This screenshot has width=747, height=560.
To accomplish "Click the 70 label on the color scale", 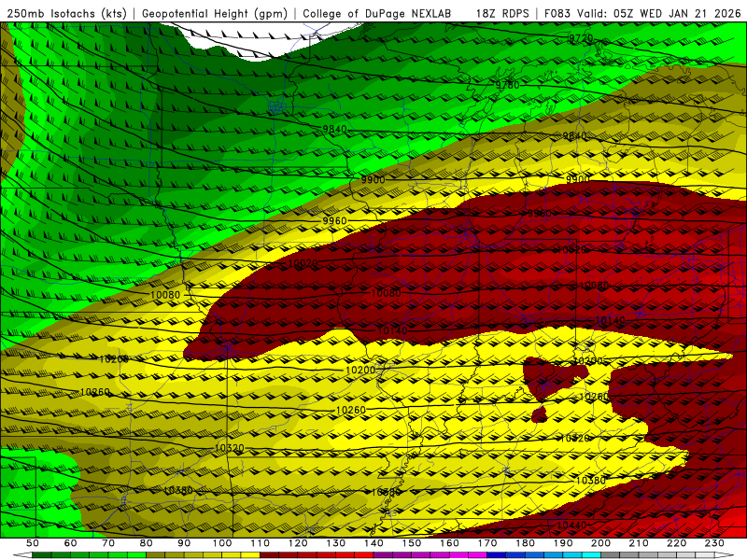I will [x=108, y=543].
